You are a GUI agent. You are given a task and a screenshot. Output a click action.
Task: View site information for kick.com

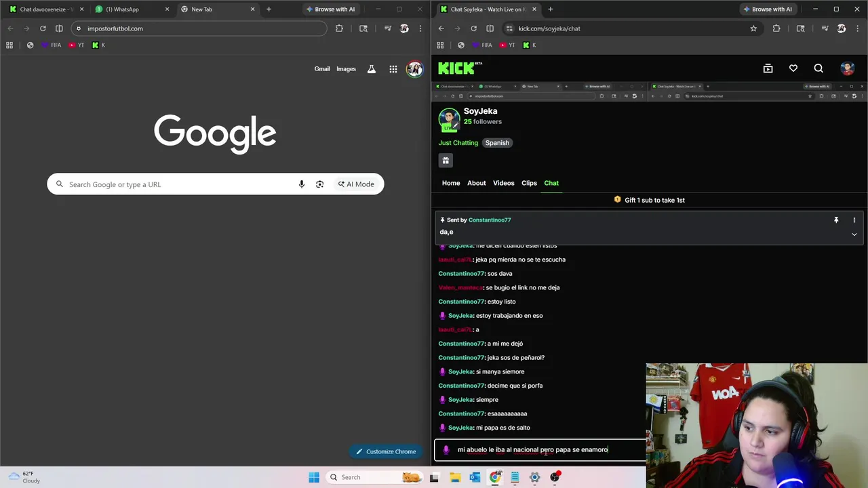tap(509, 28)
